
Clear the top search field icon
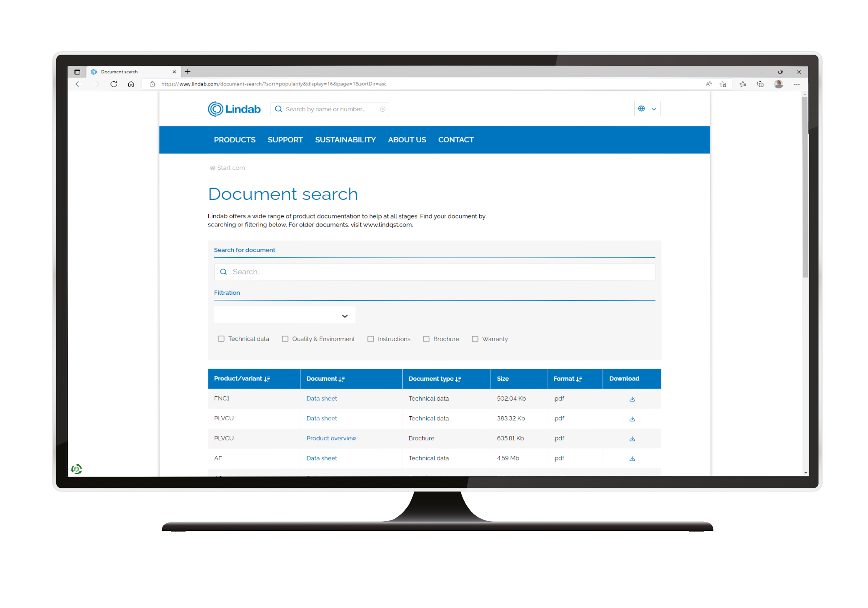click(383, 109)
